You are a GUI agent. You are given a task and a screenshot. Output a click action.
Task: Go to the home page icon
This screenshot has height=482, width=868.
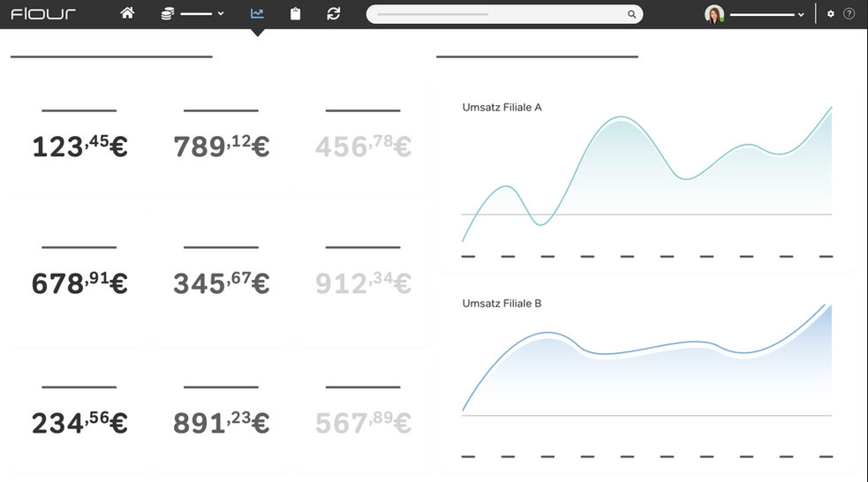[127, 14]
